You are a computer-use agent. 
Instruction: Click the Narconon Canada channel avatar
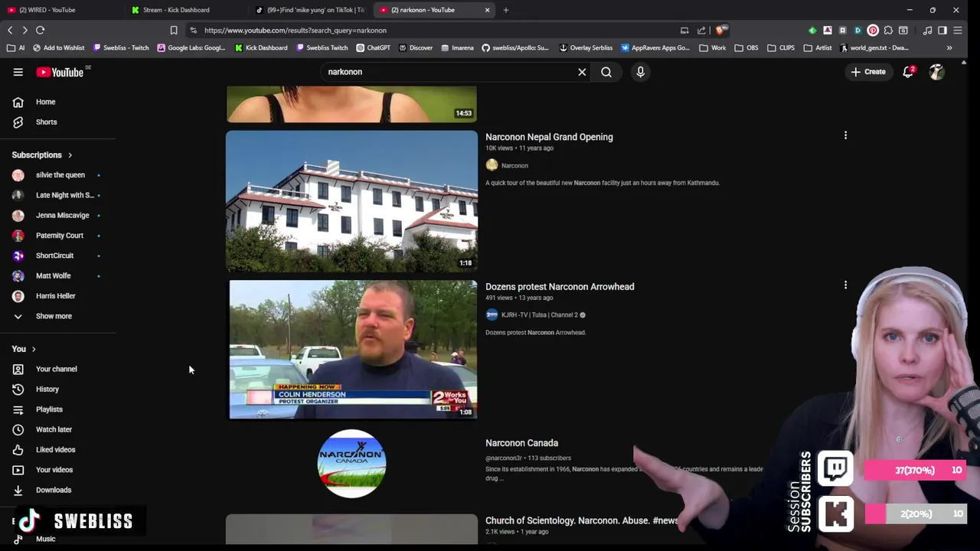tap(351, 464)
